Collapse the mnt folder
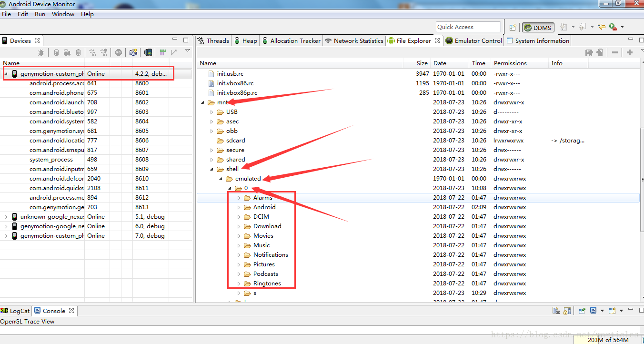 coord(203,102)
